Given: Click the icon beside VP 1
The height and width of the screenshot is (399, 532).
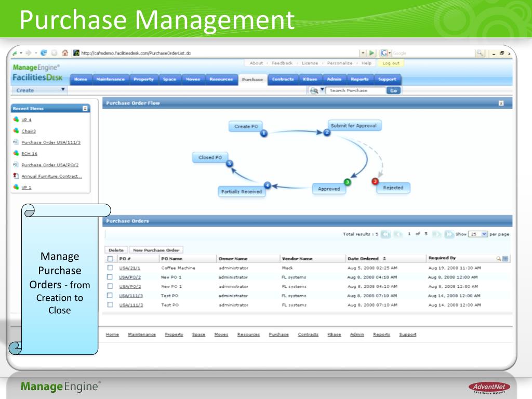Looking at the screenshot, I should (x=16, y=187).
